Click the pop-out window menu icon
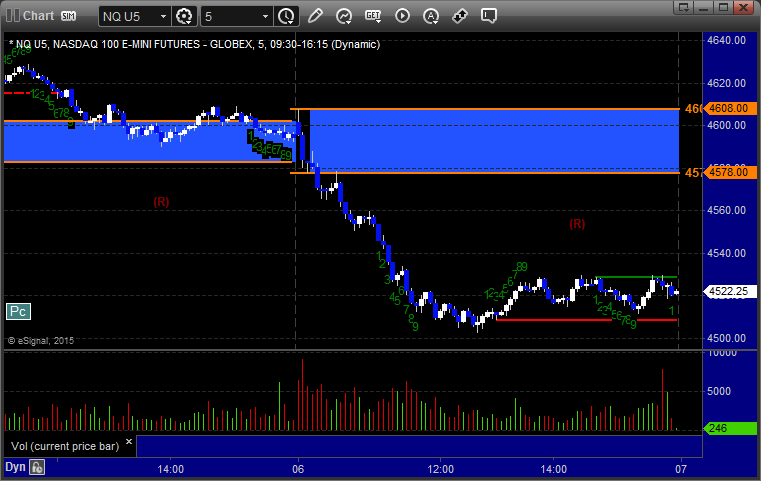 tap(684, 7)
